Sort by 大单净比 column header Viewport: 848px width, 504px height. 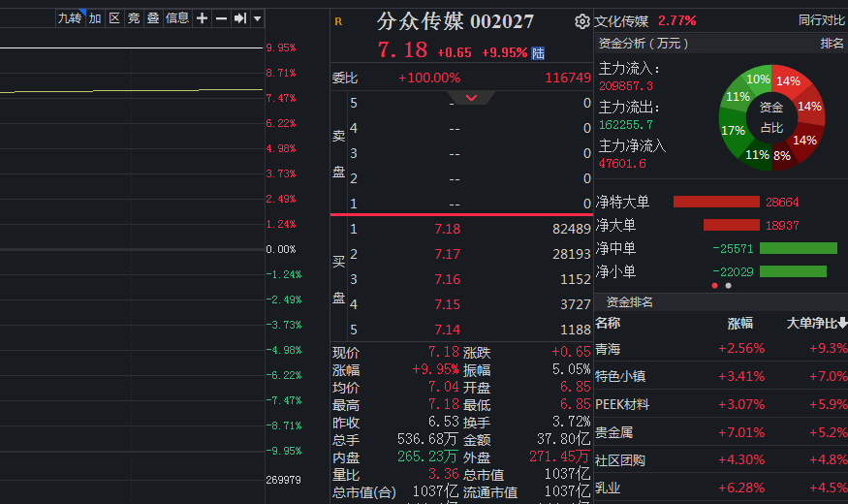(817, 324)
